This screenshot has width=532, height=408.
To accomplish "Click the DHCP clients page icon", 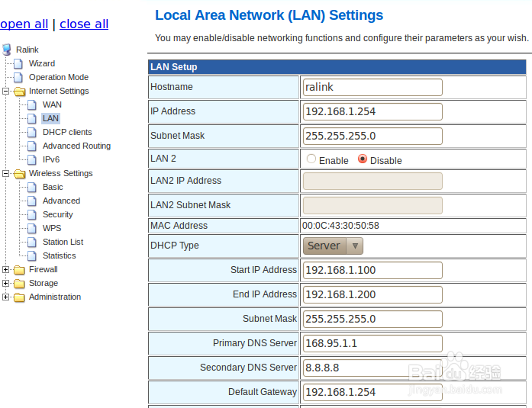I will click(32, 132).
